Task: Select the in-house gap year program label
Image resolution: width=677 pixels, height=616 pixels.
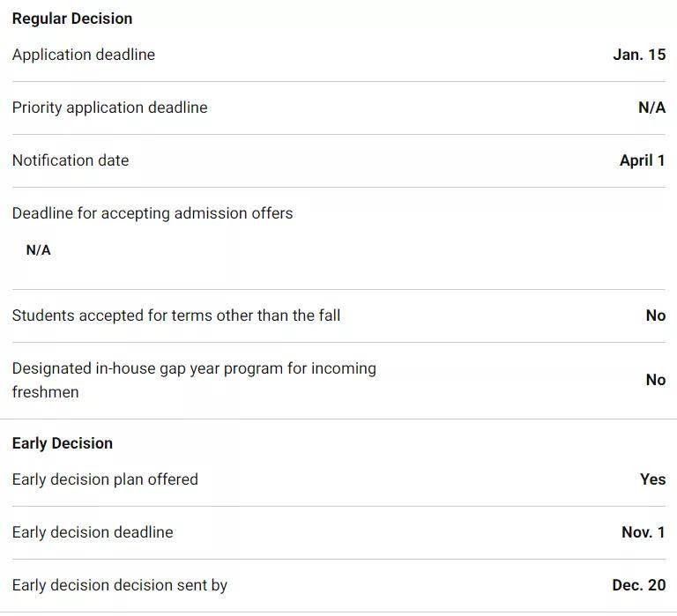Action: 194,381
